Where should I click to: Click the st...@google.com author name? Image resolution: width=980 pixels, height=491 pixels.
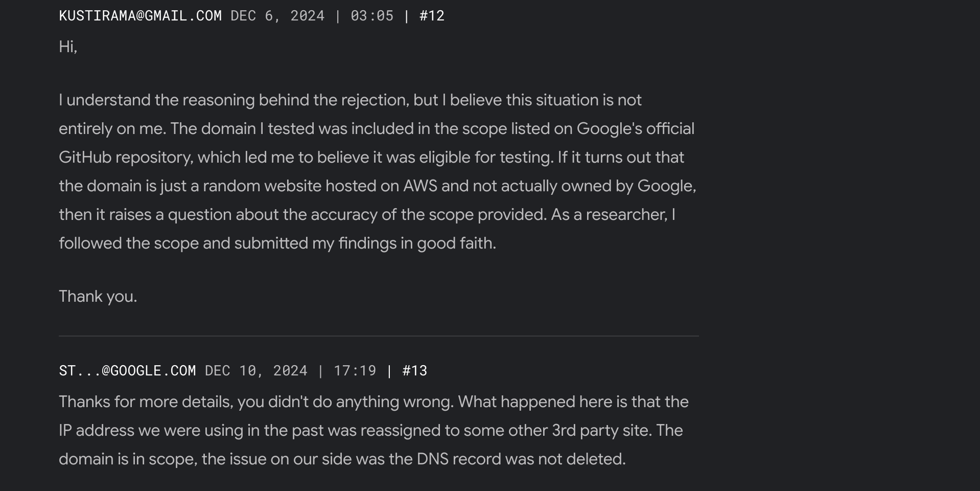[127, 371]
